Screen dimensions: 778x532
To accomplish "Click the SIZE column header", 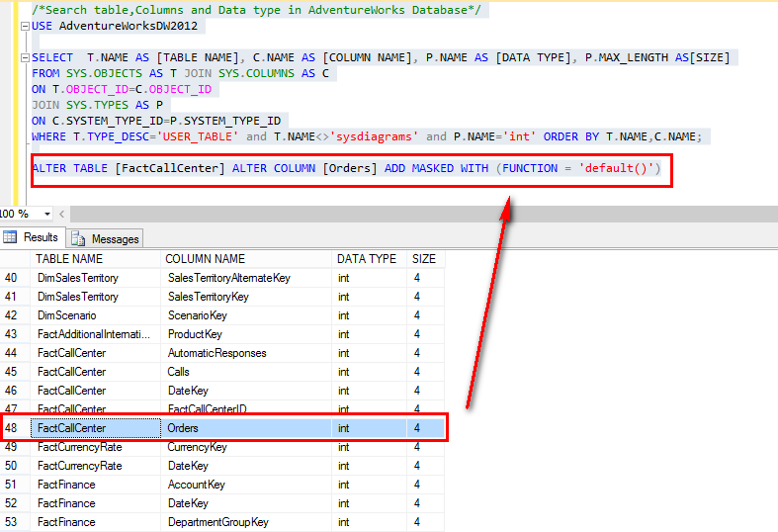I will point(426,259).
